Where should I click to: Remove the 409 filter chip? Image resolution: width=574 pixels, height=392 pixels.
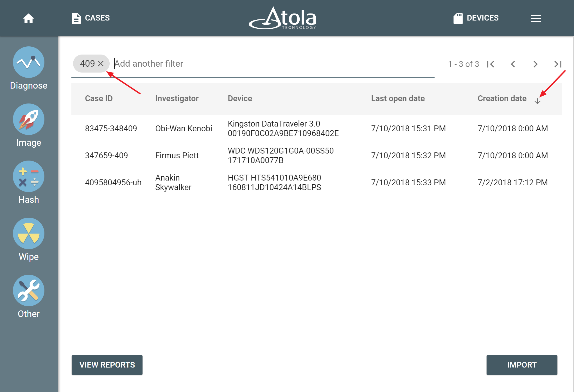[101, 64]
